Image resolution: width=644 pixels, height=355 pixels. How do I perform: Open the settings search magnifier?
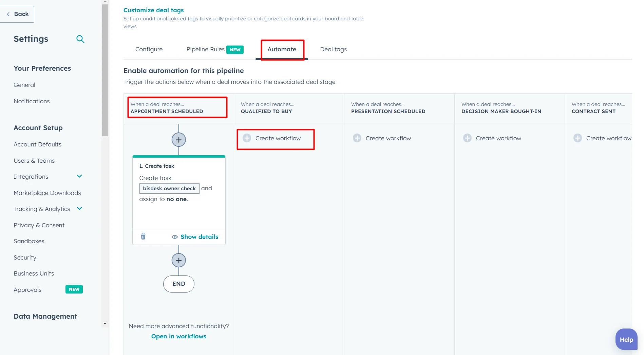pyautogui.click(x=80, y=39)
